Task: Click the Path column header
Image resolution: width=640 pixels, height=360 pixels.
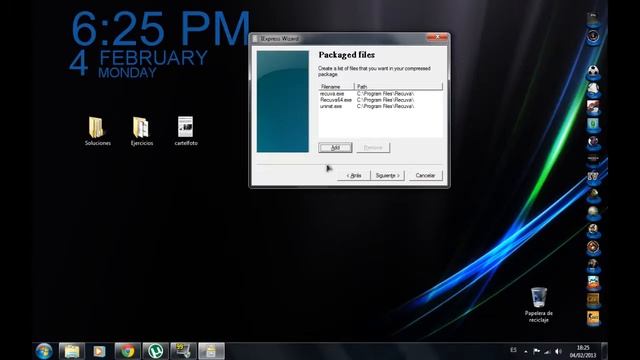Action: (x=398, y=87)
